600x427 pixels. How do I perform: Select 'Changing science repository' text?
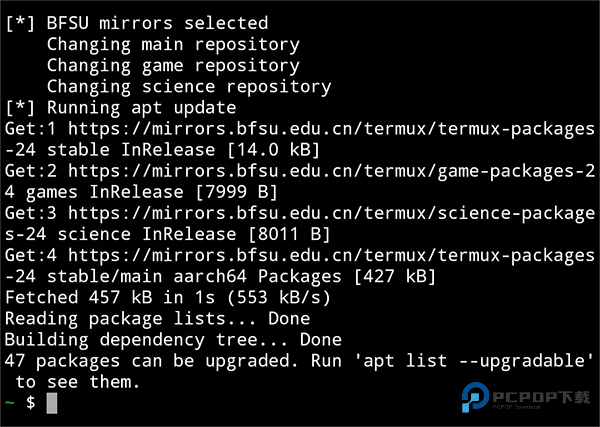pos(188,87)
